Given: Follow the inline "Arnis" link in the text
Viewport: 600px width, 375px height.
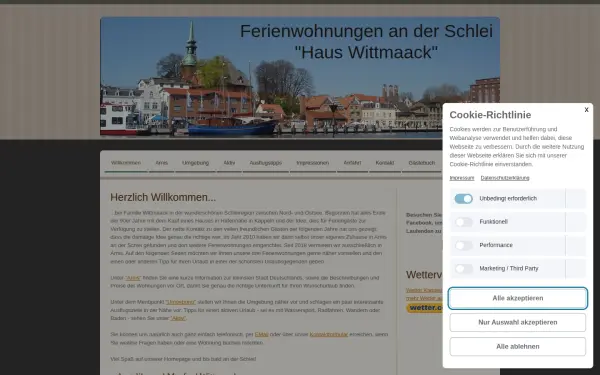Looking at the screenshot, I should point(133,278).
